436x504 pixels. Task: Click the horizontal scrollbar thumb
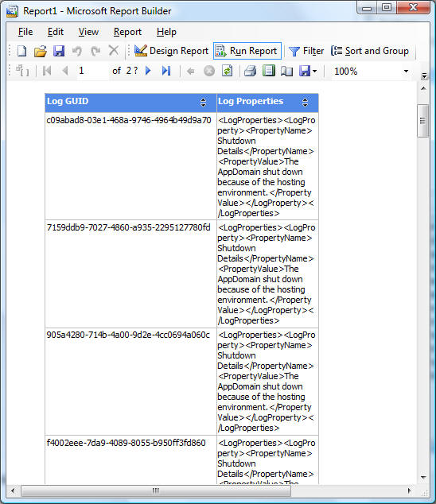[156, 490]
